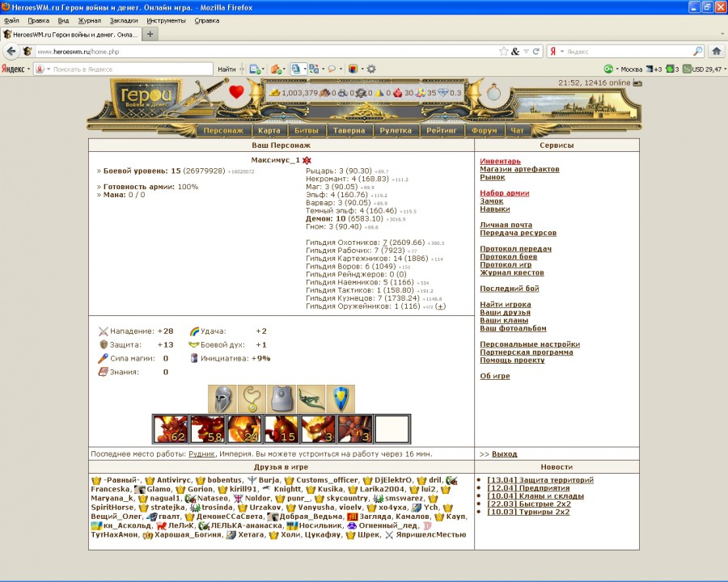Viewport: 728px width, 582px height.
Task: Open the Файл menu
Action: pos(11,21)
